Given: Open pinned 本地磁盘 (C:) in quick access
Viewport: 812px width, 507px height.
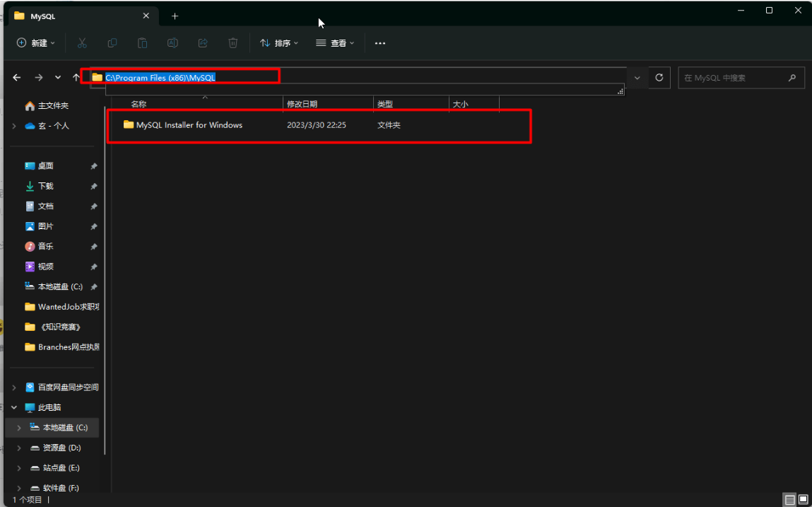Looking at the screenshot, I should tap(54, 286).
